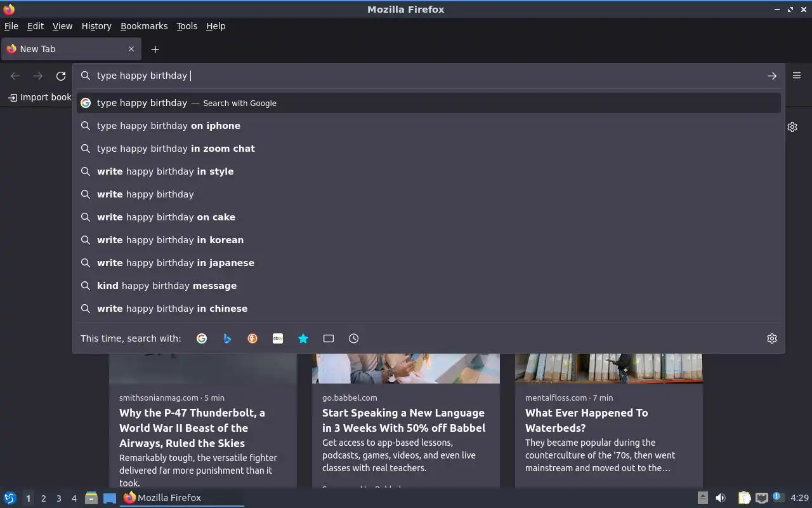Open the Help menu
Viewport: 812px width, 508px height.
(x=216, y=26)
